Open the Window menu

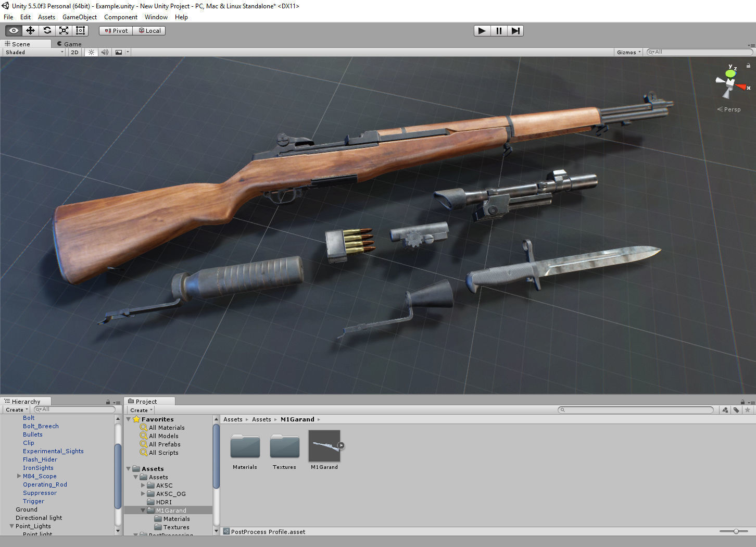pos(156,17)
